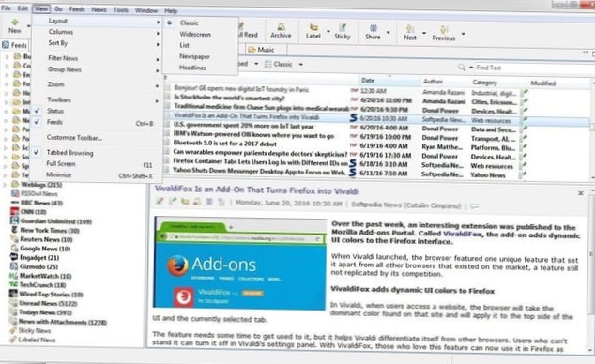Open the Classic layout dropdown in news toolbar
The width and height of the screenshot is (595, 364).
(x=300, y=65)
